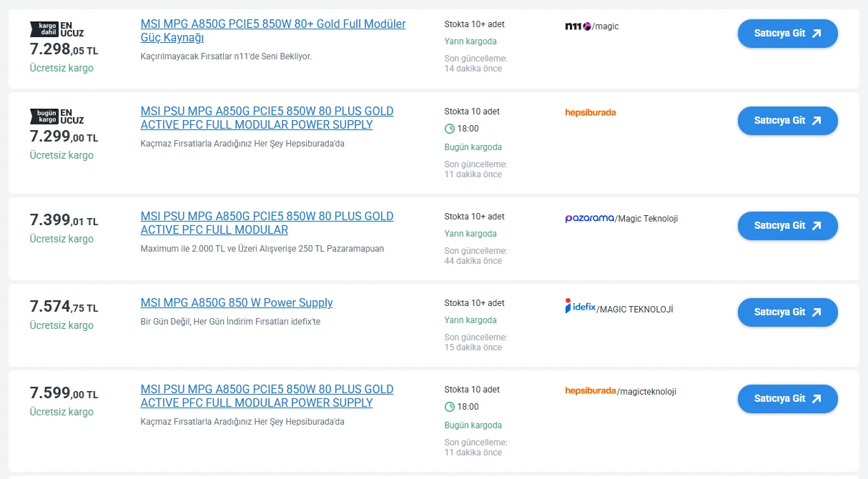The image size is (868, 479).
Task: Open 'MSI MPG A850G 850 W Power Supply' link
Action: pos(237,303)
